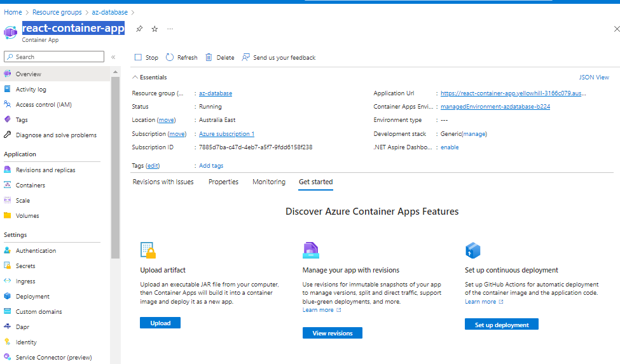
Task: Click the sidebar vertical scrollbar thumb
Action: coord(116,168)
